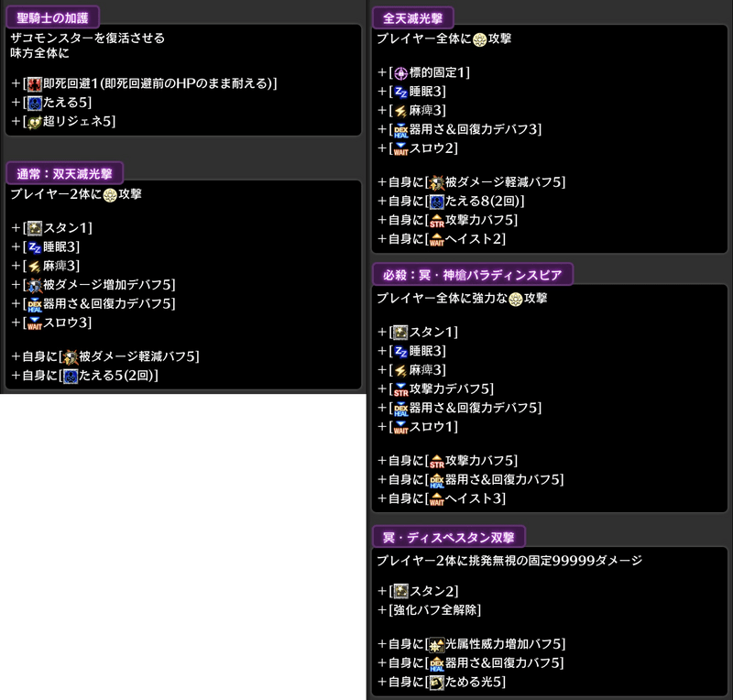
Task: Click the スロウ3 WAIT icon
Action: (35, 323)
